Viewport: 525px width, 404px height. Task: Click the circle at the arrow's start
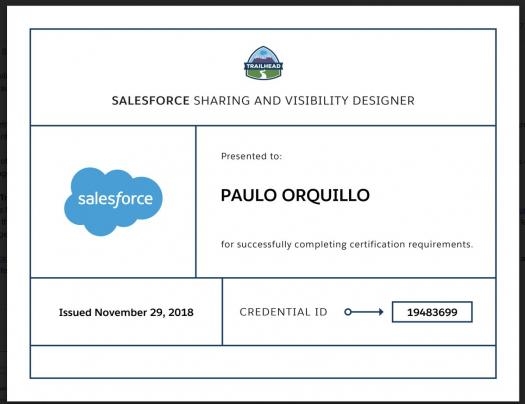348,312
